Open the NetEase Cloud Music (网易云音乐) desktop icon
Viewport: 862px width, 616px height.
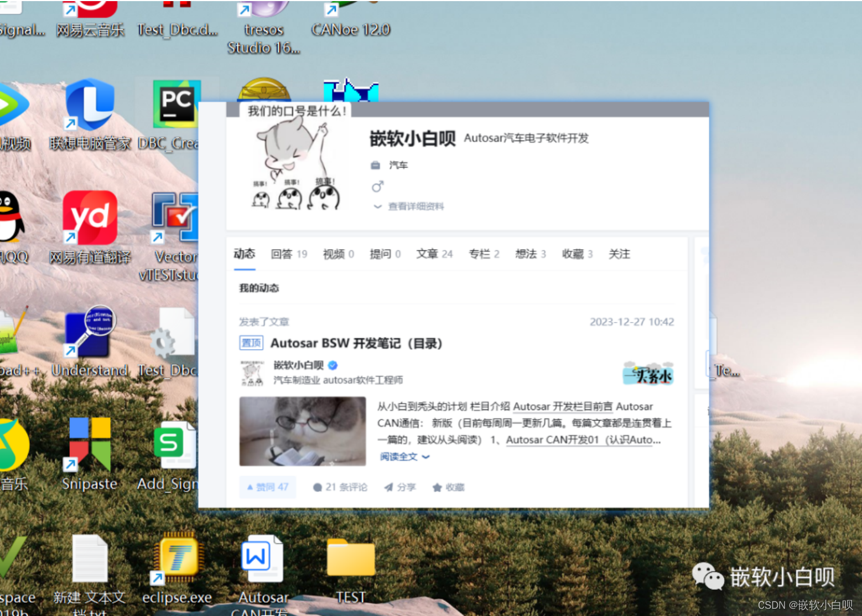pyautogui.click(x=90, y=19)
